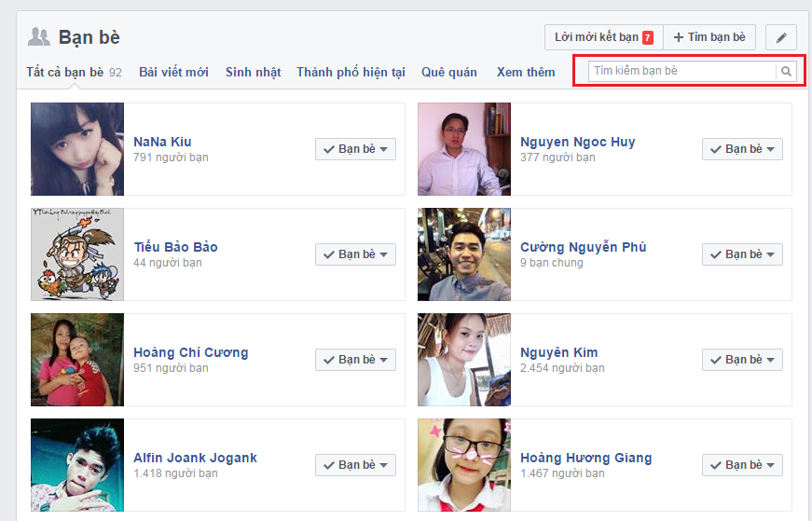Expand Bạn bè dropdown for Alfin Joank Jogank
This screenshot has width=812, height=521.
click(x=355, y=465)
